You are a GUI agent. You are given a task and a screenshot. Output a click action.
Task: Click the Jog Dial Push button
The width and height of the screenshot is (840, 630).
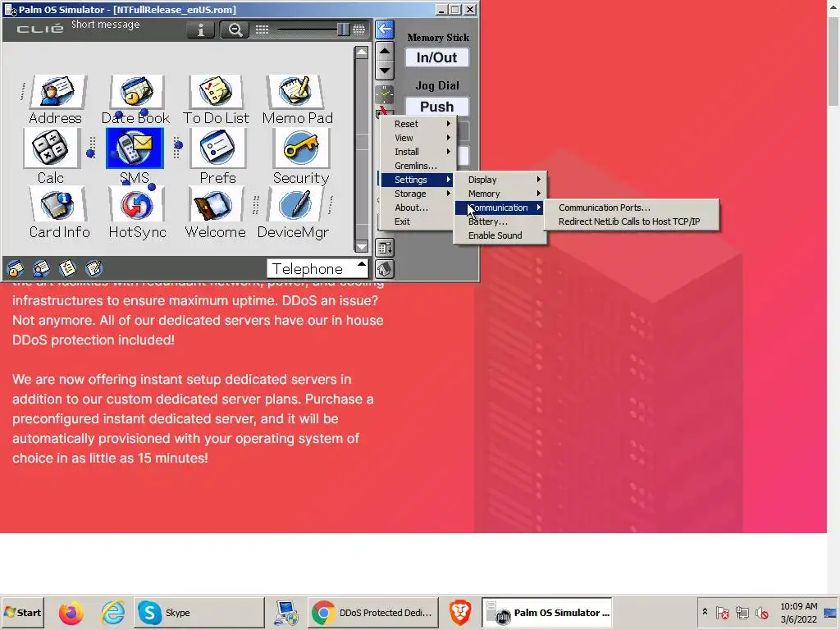coord(436,107)
